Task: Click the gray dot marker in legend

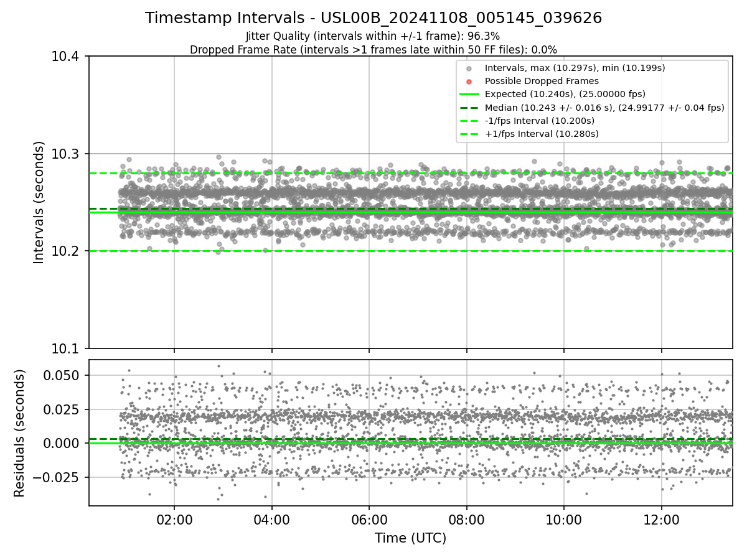Action: [x=469, y=68]
